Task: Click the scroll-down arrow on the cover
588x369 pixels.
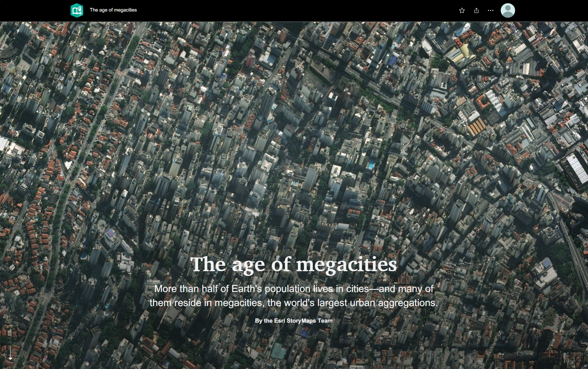Action: click(10, 353)
